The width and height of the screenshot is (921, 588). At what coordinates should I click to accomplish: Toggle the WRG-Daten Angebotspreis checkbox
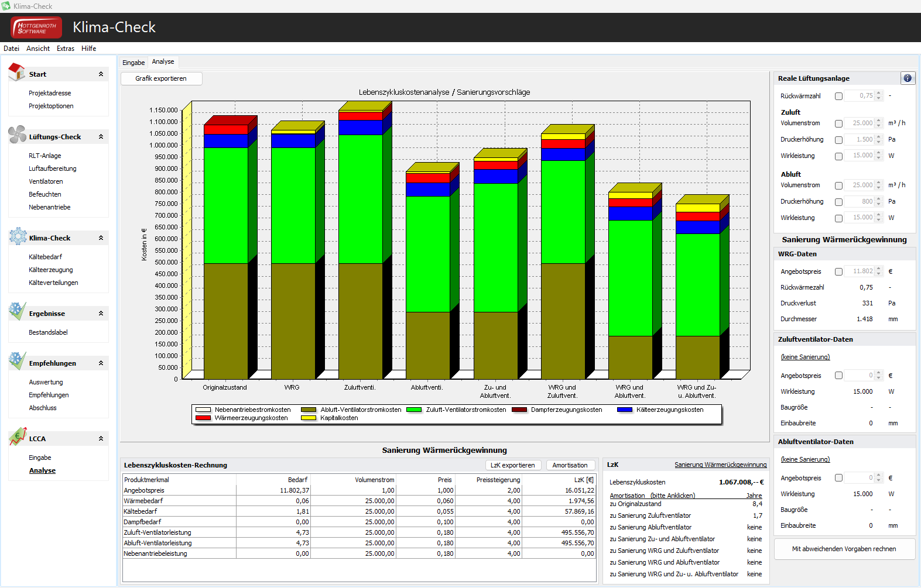coord(838,271)
